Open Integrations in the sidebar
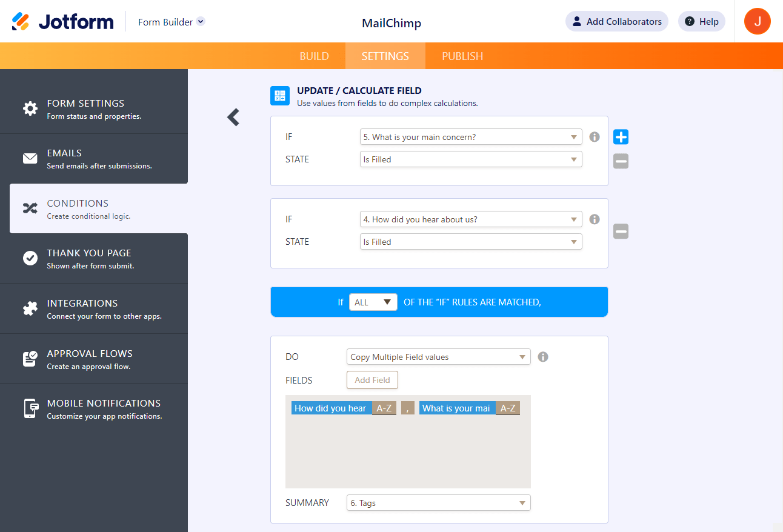Viewport: 783px width, 532px height. point(94,308)
